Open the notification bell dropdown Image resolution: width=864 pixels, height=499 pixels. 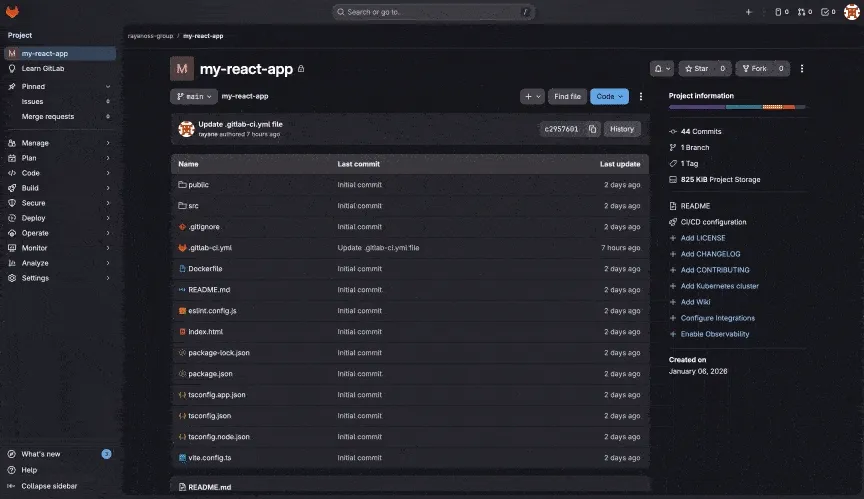(662, 69)
